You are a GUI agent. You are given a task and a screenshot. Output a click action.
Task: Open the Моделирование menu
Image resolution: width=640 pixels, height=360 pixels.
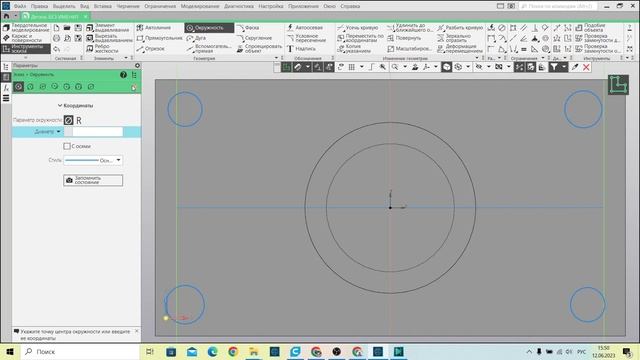click(x=200, y=6)
